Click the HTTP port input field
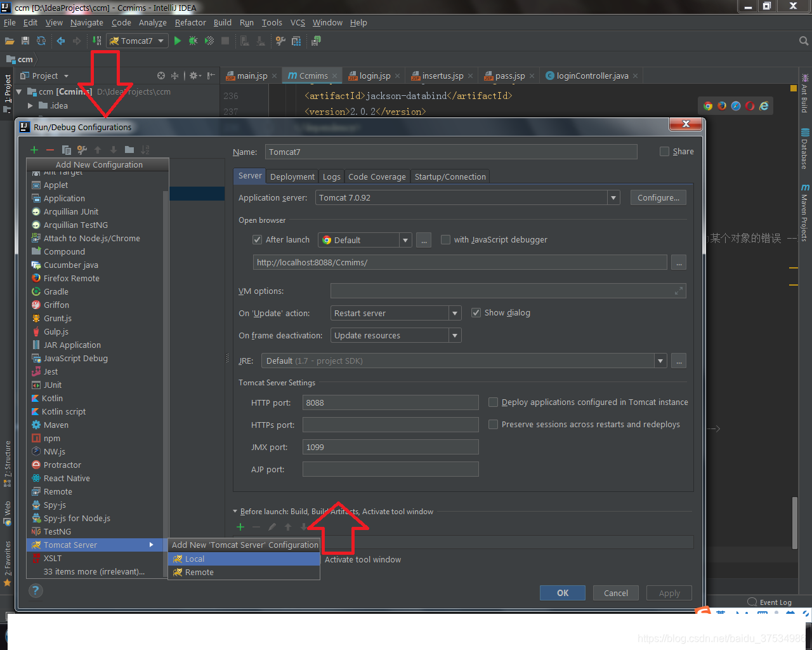 391,402
